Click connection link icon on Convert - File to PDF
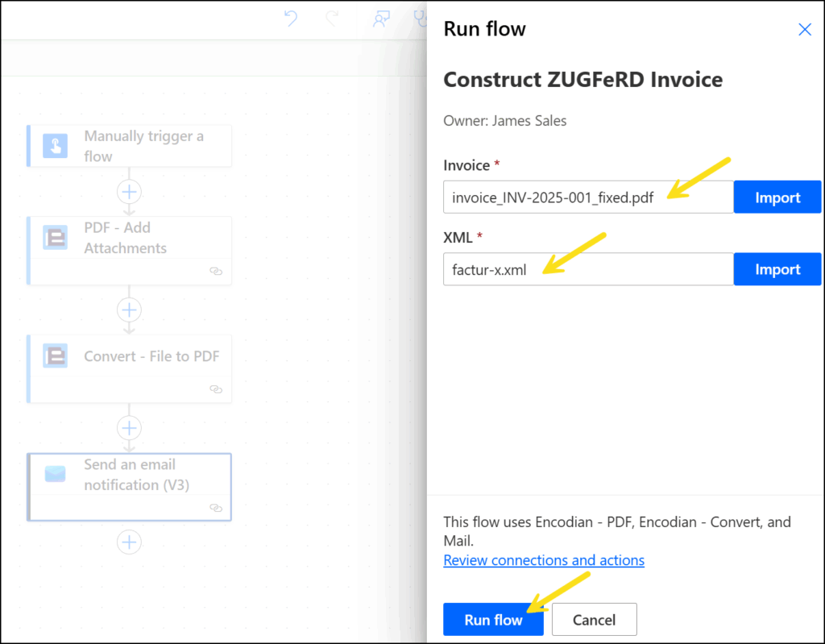825x644 pixels. point(215,389)
